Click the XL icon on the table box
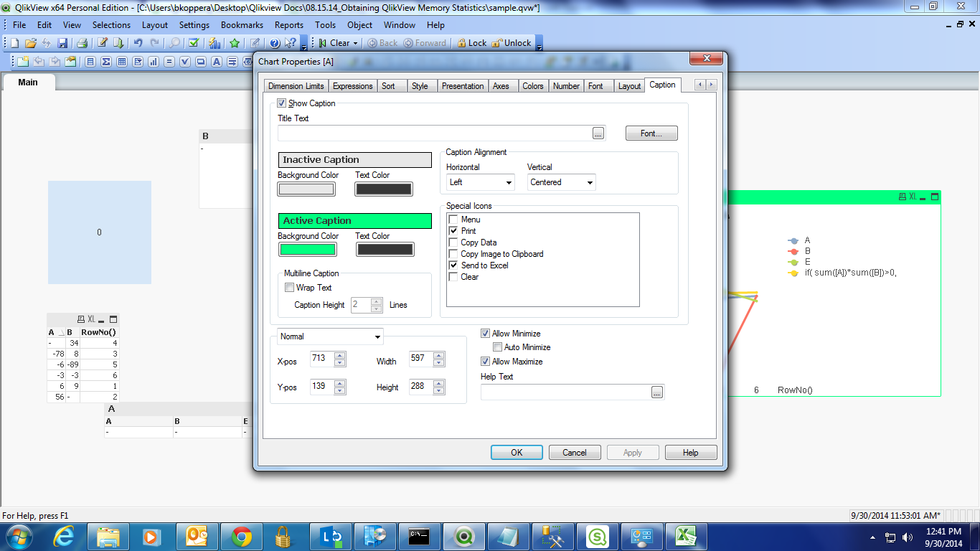 [91, 319]
